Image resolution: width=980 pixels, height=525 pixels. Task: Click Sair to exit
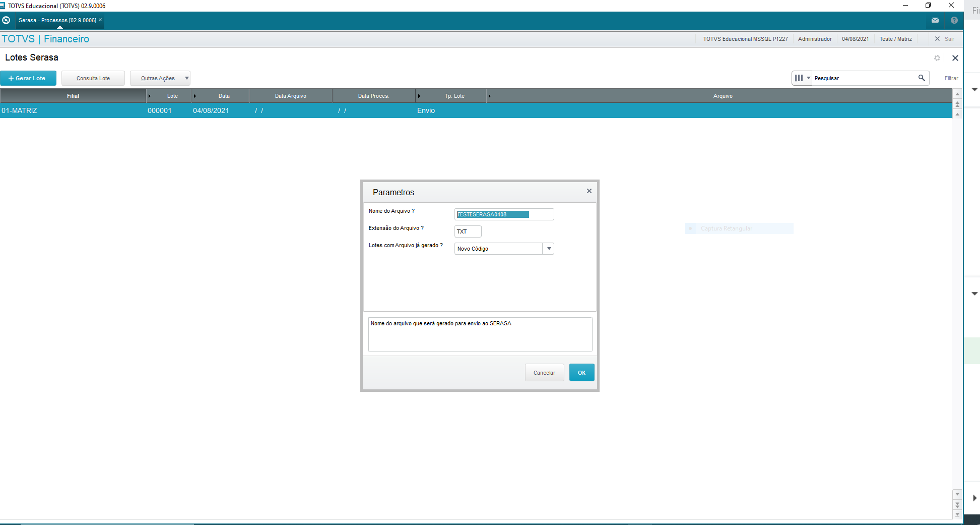(945, 39)
